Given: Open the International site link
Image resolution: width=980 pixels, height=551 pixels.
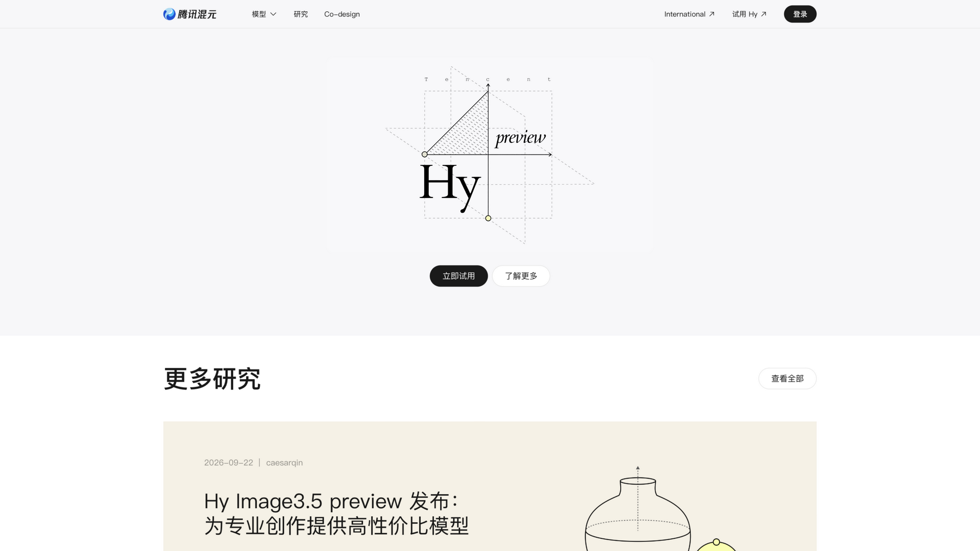Looking at the screenshot, I should click(x=689, y=14).
